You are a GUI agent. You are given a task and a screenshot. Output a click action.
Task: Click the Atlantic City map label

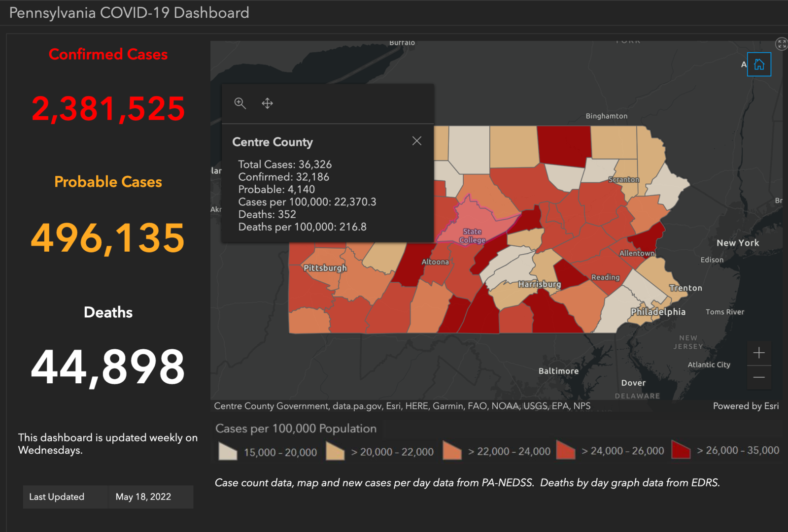(709, 365)
